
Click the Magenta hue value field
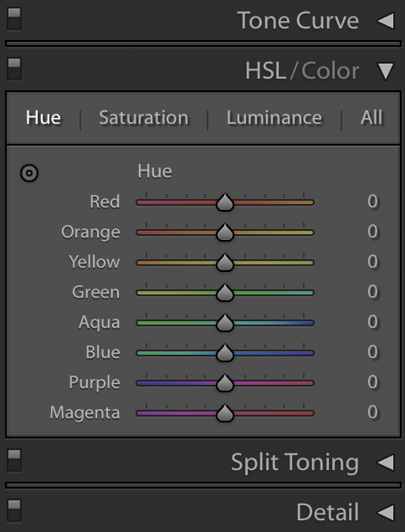[x=372, y=412]
